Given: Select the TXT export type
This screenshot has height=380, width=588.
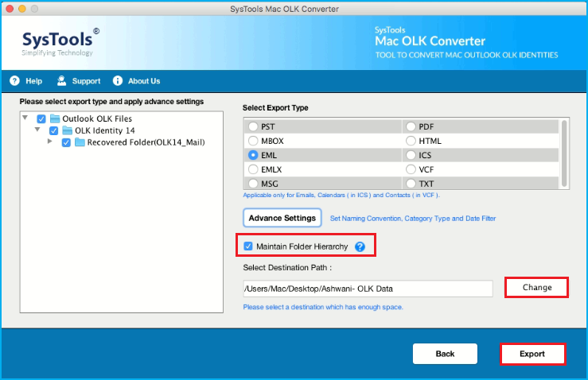Looking at the screenshot, I should click(x=411, y=184).
